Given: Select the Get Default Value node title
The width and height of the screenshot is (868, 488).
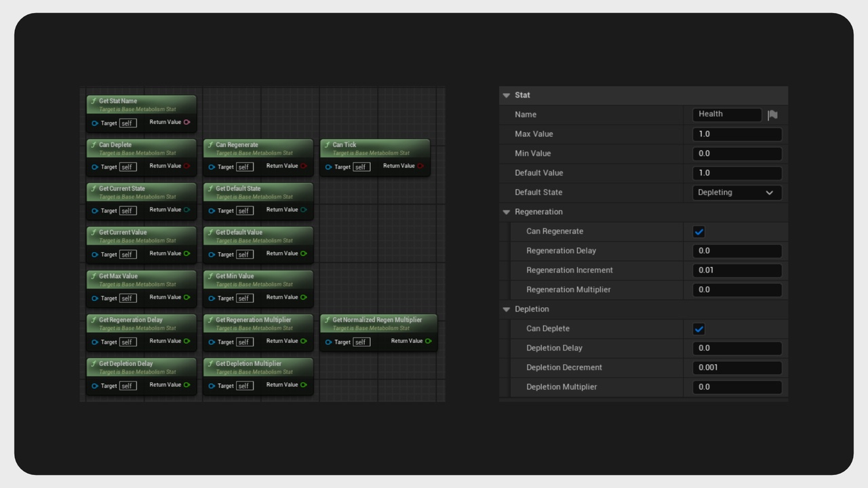Looking at the screenshot, I should (x=239, y=232).
